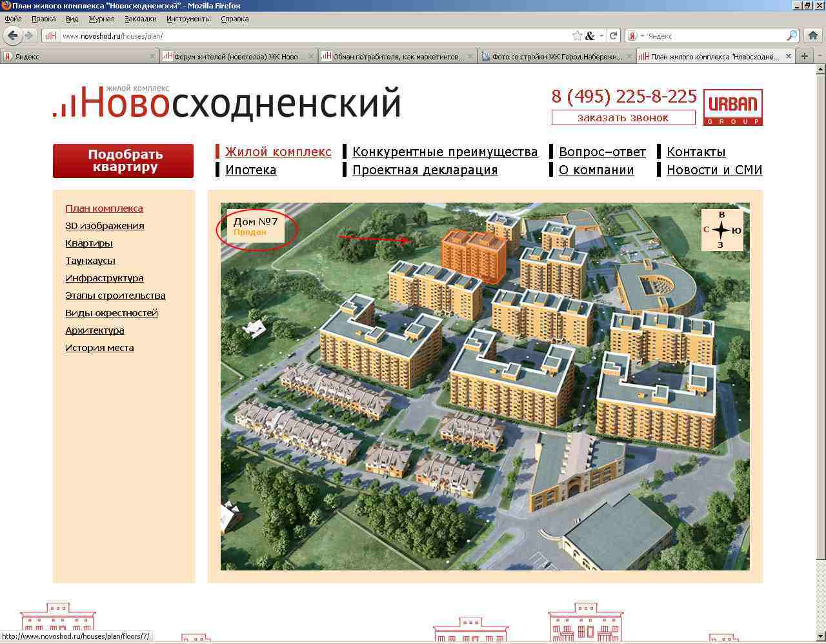Viewport: 826px width, 644px height.
Task: Close the Яндекс tab
Action: (x=152, y=57)
